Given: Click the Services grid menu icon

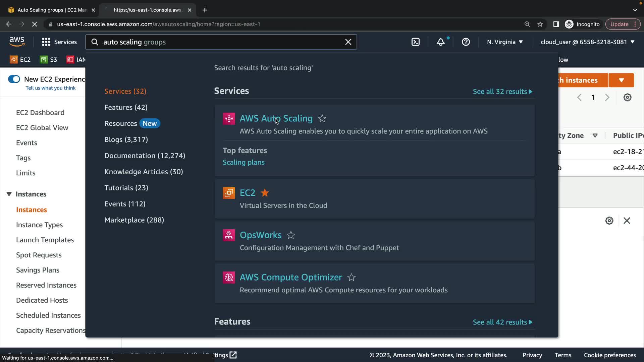Looking at the screenshot, I should [x=46, y=42].
